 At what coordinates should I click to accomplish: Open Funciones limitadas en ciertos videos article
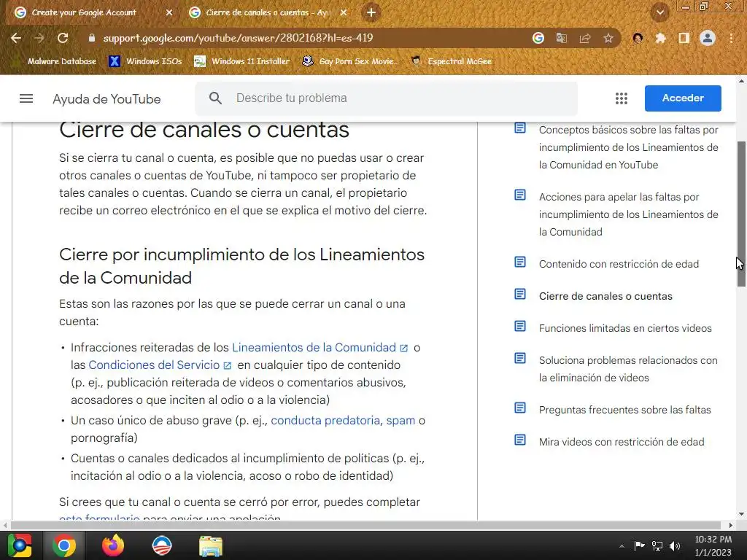[625, 328]
